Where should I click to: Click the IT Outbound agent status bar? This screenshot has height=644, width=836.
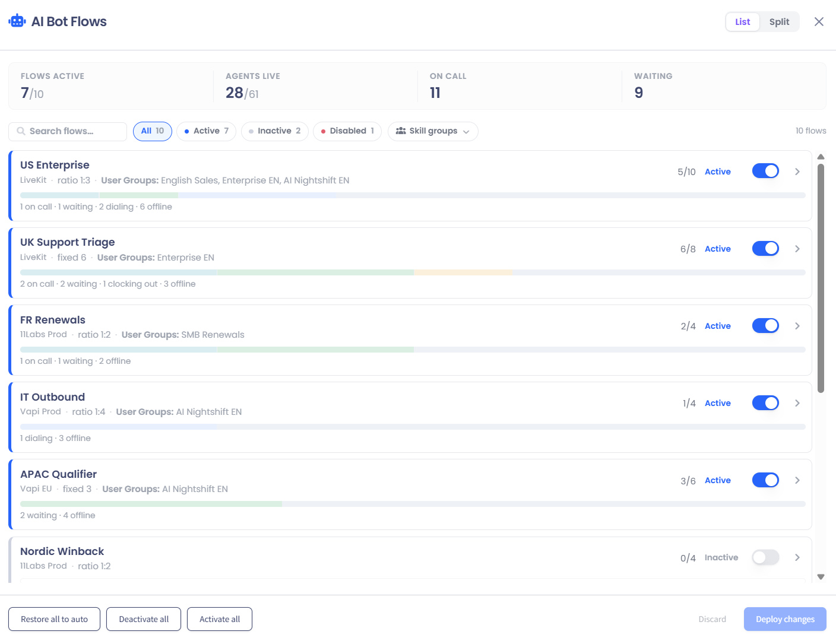[413, 427]
